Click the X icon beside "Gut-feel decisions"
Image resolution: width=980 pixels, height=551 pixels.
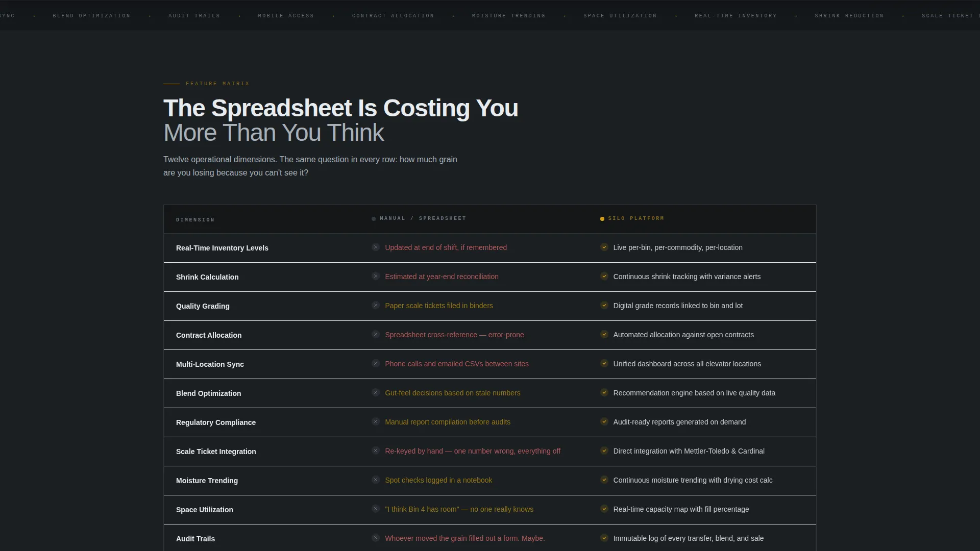pyautogui.click(x=376, y=393)
